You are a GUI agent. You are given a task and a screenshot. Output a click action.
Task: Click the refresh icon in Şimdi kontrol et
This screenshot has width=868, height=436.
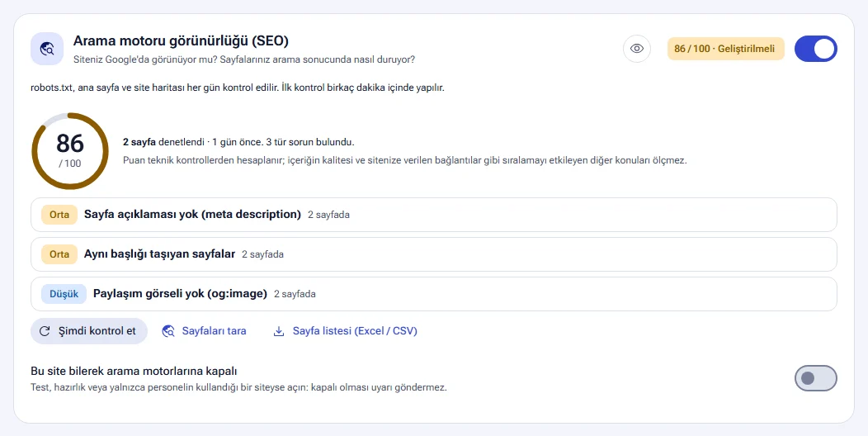[x=45, y=331]
